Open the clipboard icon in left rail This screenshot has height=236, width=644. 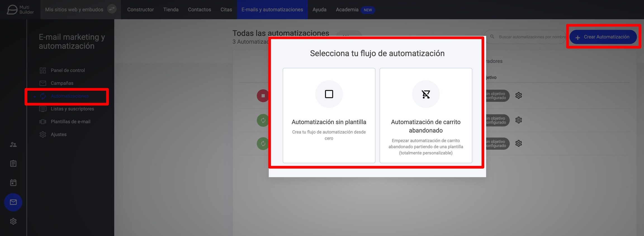click(13, 163)
